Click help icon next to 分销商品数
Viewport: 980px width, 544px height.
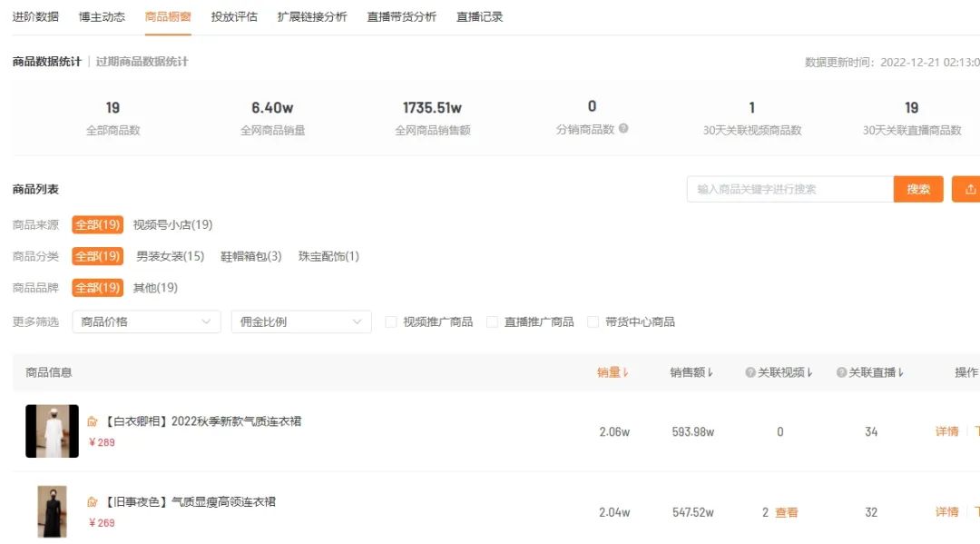click(623, 128)
